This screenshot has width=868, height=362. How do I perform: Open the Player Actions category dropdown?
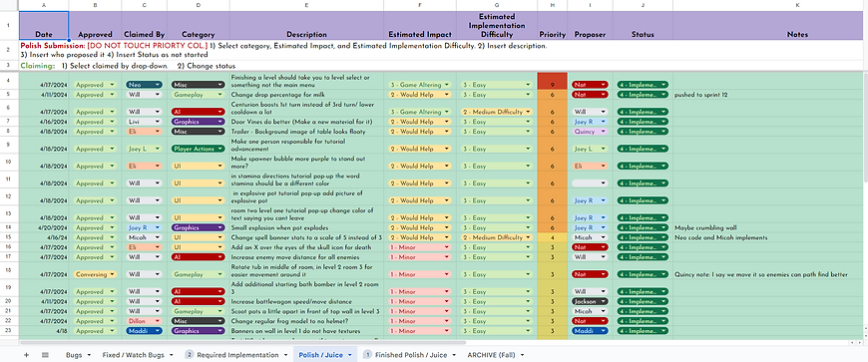point(199,149)
